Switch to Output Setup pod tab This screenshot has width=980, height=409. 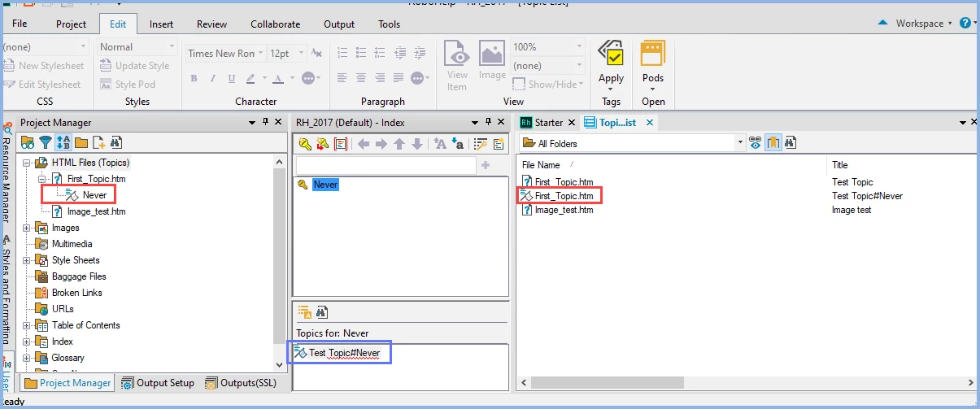[x=158, y=383]
